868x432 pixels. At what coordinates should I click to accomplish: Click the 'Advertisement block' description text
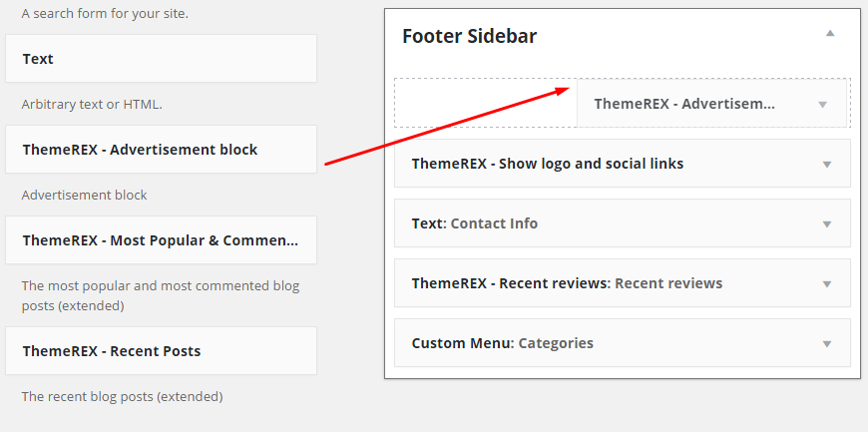coord(84,195)
